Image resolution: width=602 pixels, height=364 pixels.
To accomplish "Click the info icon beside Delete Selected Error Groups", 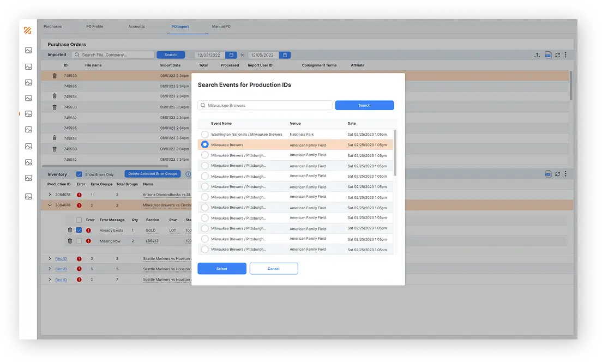I will point(188,174).
